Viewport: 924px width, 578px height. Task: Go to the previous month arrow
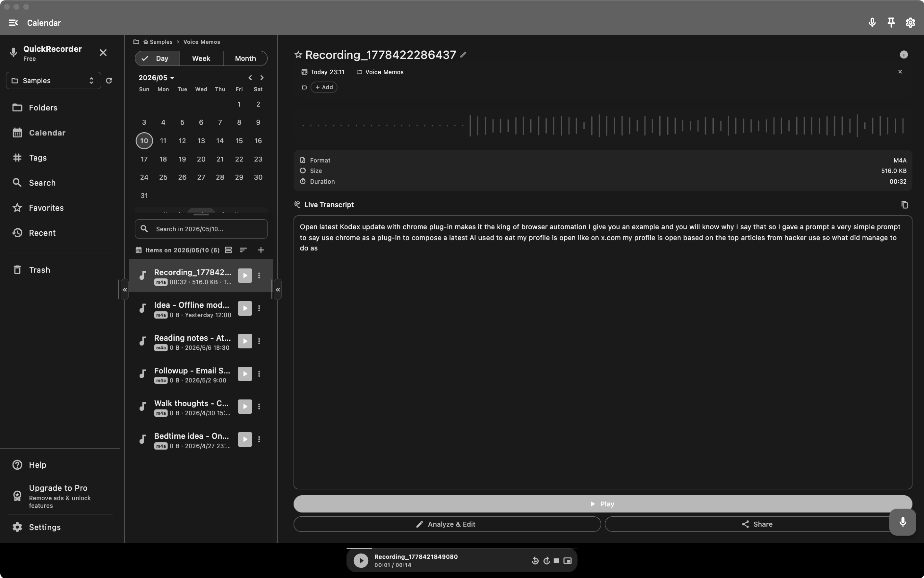tap(250, 78)
